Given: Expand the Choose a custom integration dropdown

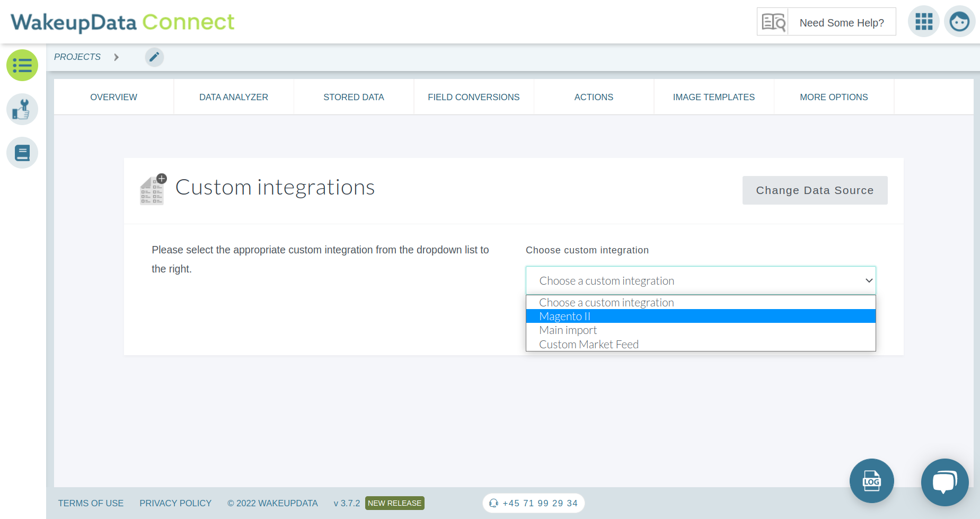Looking at the screenshot, I should 701,280.
